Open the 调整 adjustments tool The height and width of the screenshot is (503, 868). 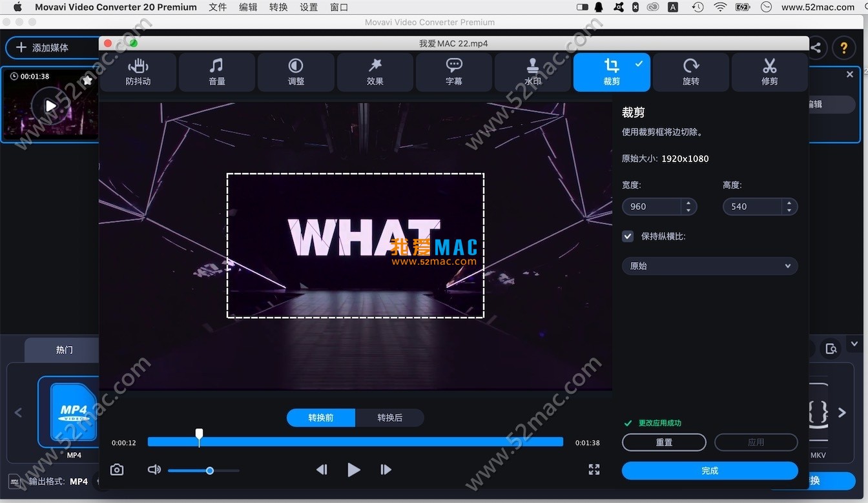[x=296, y=72]
